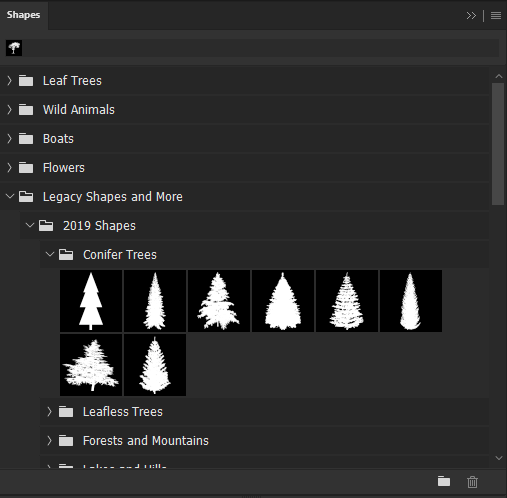This screenshot has height=498, width=507.
Task: Switch to the Shapes panel tab
Action: [x=23, y=15]
